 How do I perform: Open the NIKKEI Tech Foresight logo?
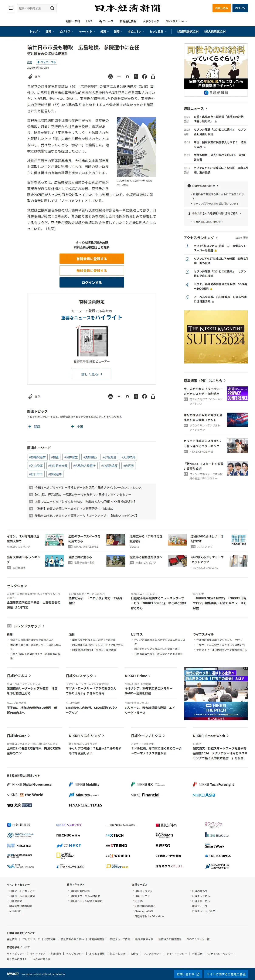click(x=213, y=785)
